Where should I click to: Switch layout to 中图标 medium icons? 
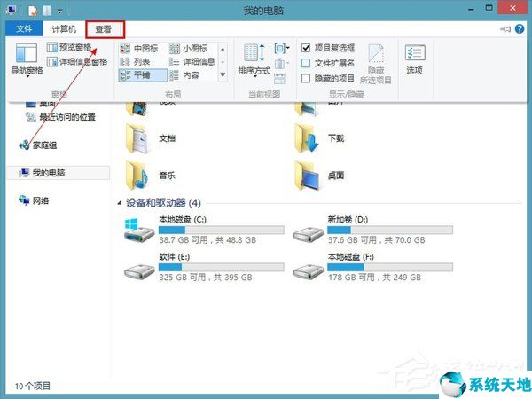(x=139, y=49)
